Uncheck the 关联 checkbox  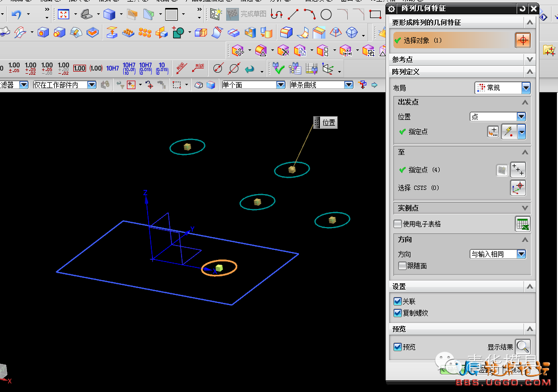click(x=398, y=301)
